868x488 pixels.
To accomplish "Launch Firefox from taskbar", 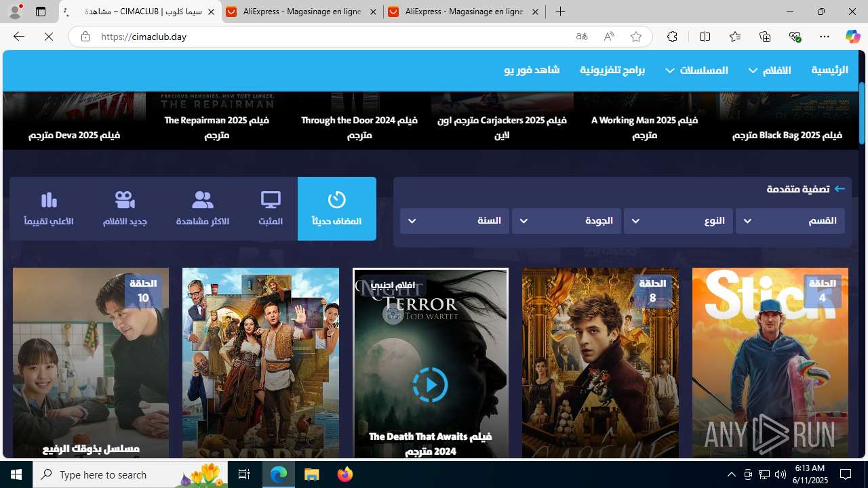I will click(x=344, y=474).
